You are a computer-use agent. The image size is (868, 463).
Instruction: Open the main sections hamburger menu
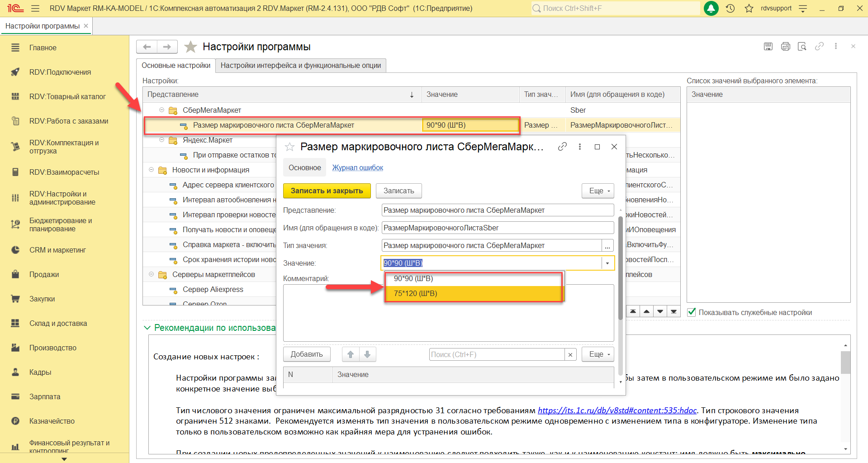click(35, 8)
